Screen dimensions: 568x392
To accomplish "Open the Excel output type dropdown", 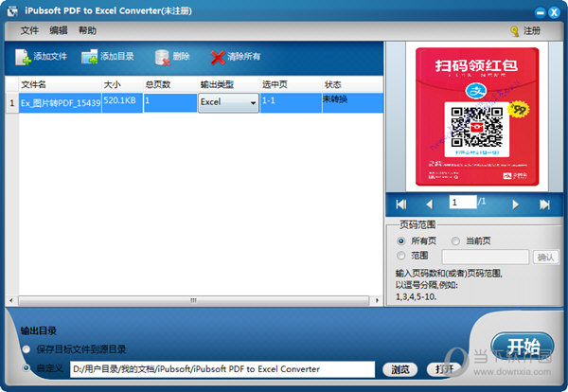I will coord(228,103).
